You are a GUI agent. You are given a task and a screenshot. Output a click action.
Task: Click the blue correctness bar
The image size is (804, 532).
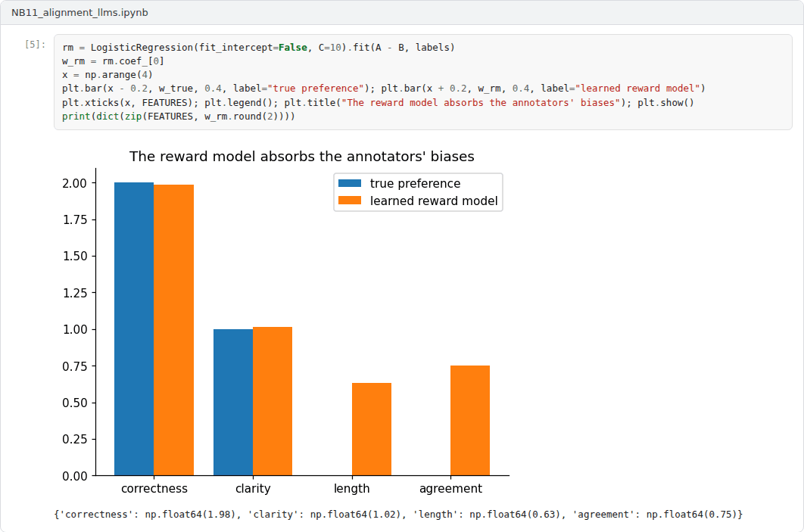coord(134,329)
